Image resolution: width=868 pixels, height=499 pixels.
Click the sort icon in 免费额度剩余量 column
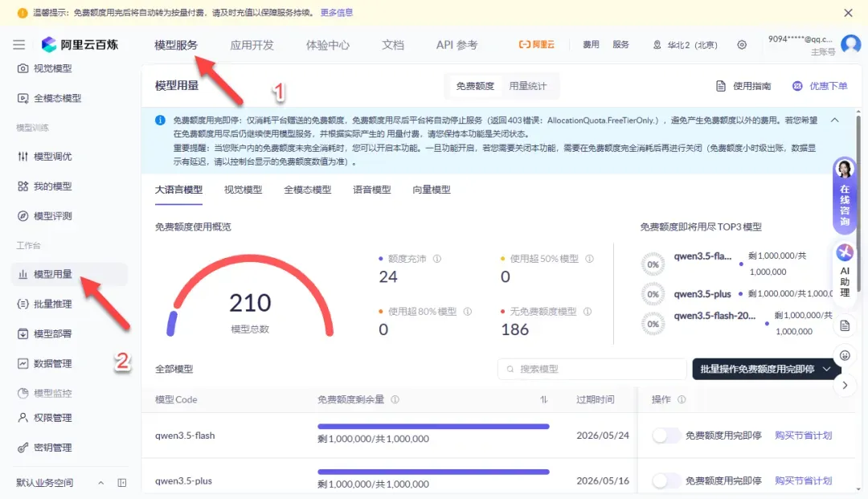click(544, 399)
